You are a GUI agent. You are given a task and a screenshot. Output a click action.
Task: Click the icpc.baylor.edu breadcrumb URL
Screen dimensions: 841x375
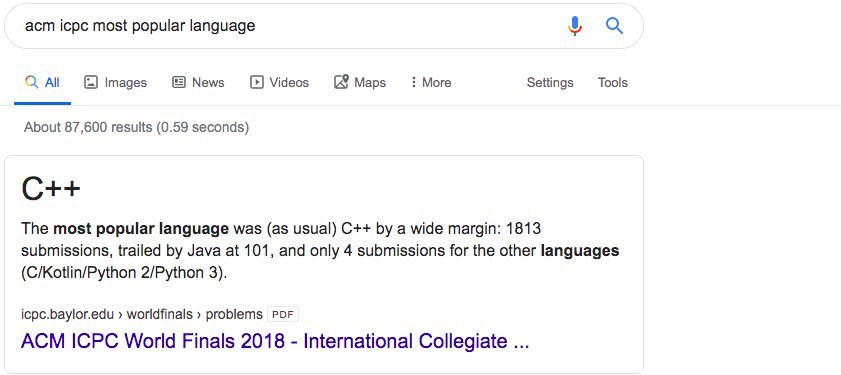[142, 314]
